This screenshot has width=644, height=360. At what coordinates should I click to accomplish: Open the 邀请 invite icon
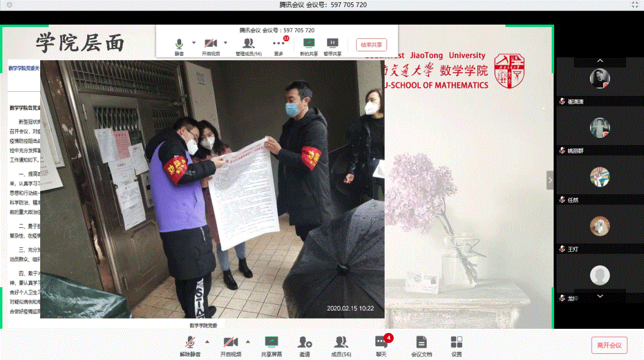[x=305, y=346]
